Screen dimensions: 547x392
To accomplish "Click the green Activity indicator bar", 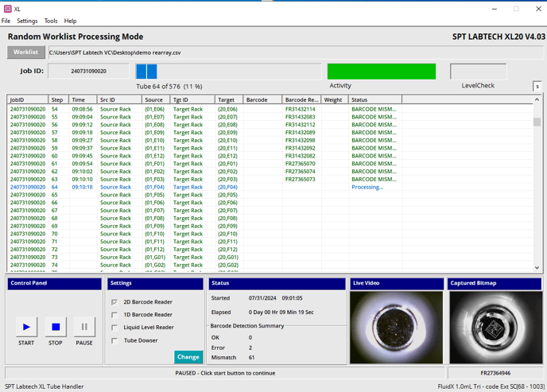I will 381,72.
